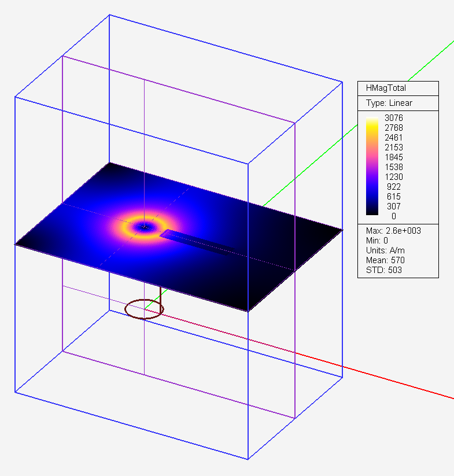454x476 pixels.
Task: Click the 0 value on color scale
Action: click(394, 216)
